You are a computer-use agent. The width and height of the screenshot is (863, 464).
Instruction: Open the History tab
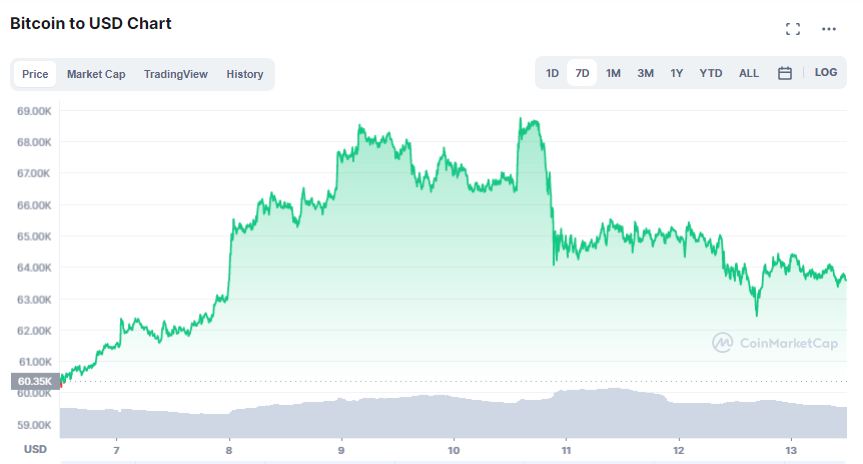[245, 74]
